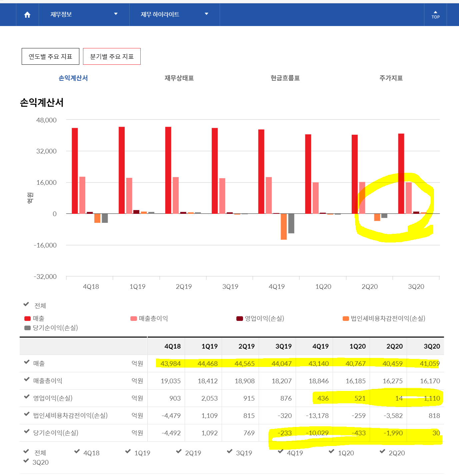
Task: Switch to the 재무상태표 tab
Action: pos(179,78)
